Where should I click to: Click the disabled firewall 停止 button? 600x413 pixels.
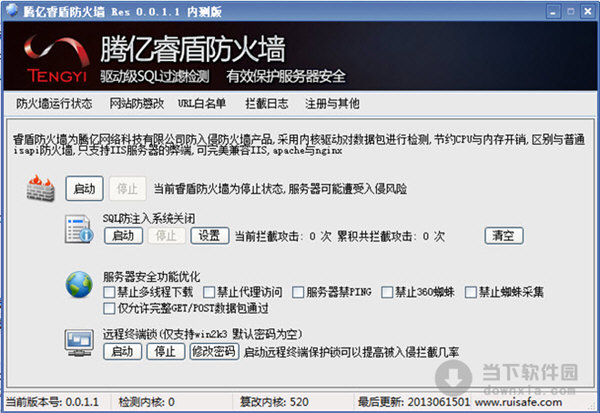coord(127,188)
